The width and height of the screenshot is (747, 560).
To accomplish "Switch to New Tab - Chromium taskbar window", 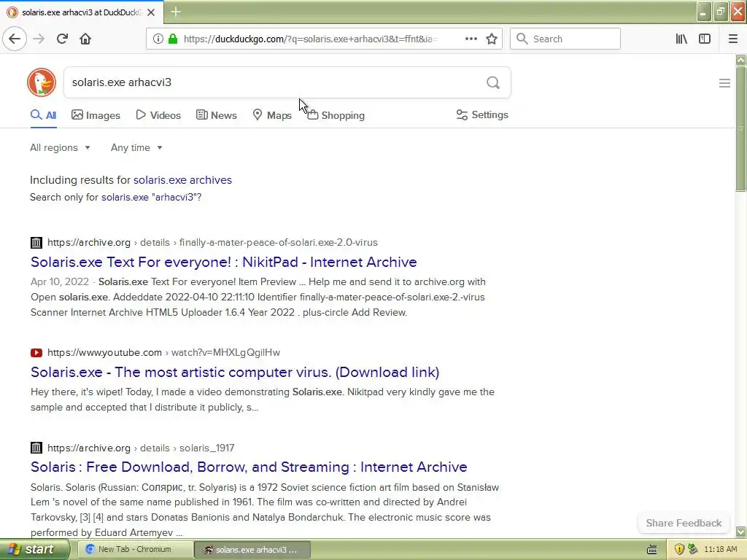I will 136,550.
